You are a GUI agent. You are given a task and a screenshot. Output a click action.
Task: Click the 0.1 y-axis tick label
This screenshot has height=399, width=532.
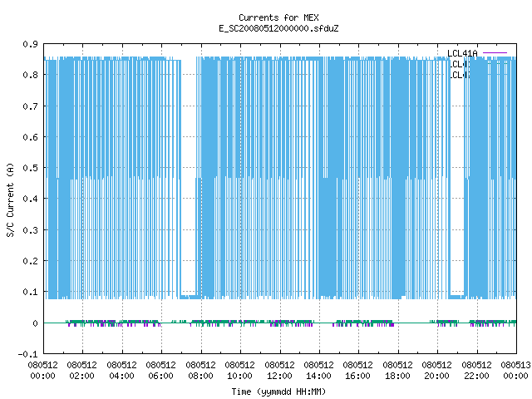[x=30, y=292]
